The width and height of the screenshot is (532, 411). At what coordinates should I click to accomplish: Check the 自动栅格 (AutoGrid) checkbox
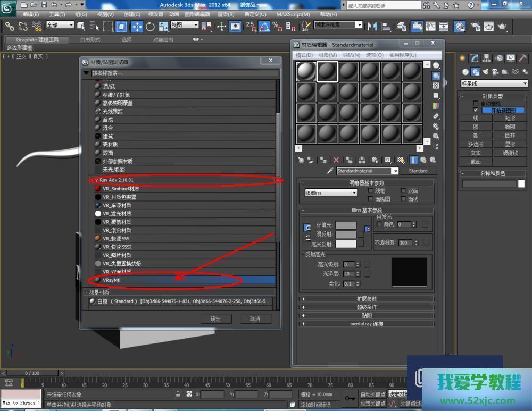tap(476, 103)
